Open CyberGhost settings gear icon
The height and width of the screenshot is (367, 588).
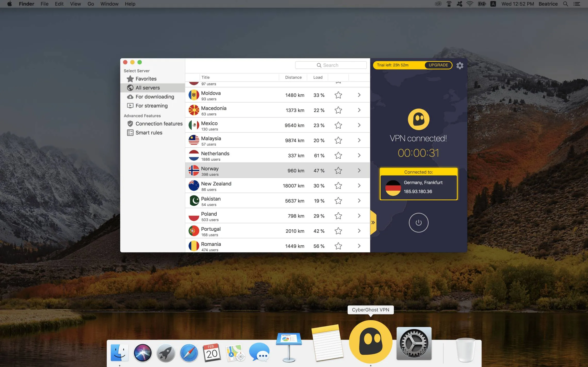coord(460,65)
